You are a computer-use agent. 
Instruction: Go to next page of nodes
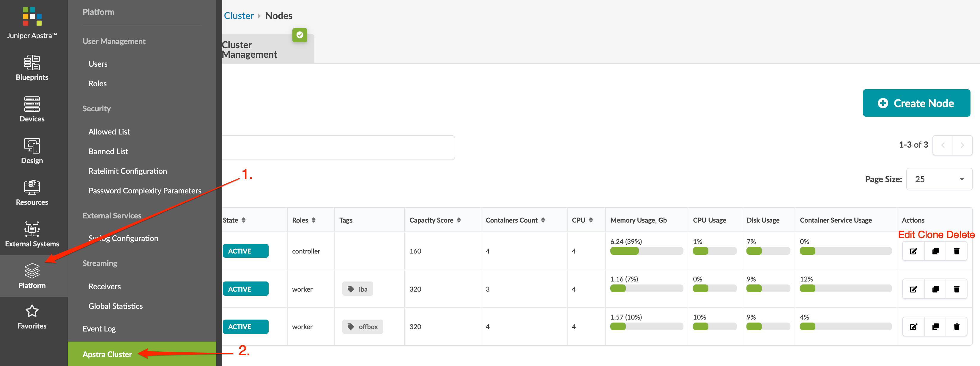[962, 145]
